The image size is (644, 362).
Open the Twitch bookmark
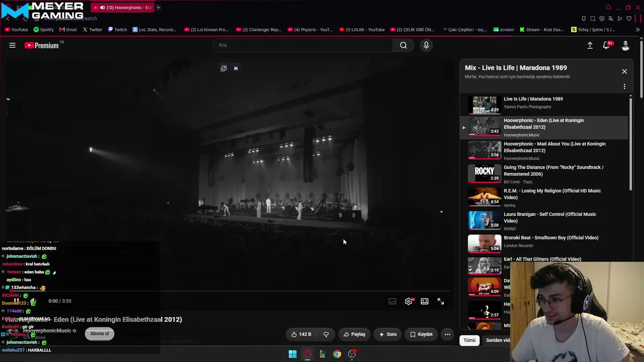(x=117, y=30)
